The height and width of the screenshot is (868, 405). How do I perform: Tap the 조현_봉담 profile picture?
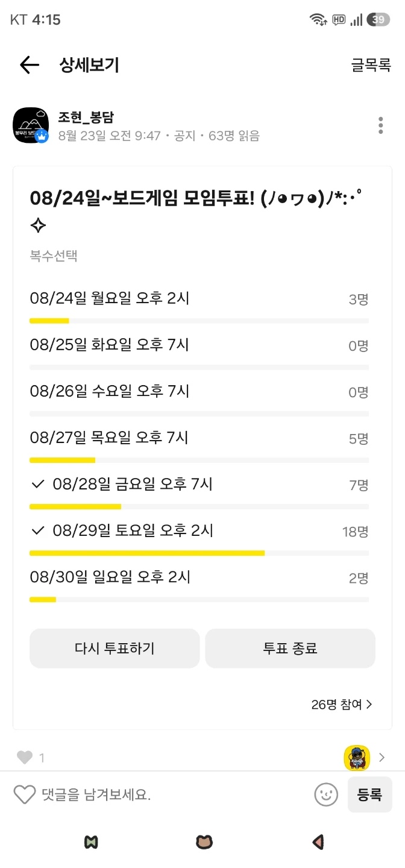coord(31,125)
